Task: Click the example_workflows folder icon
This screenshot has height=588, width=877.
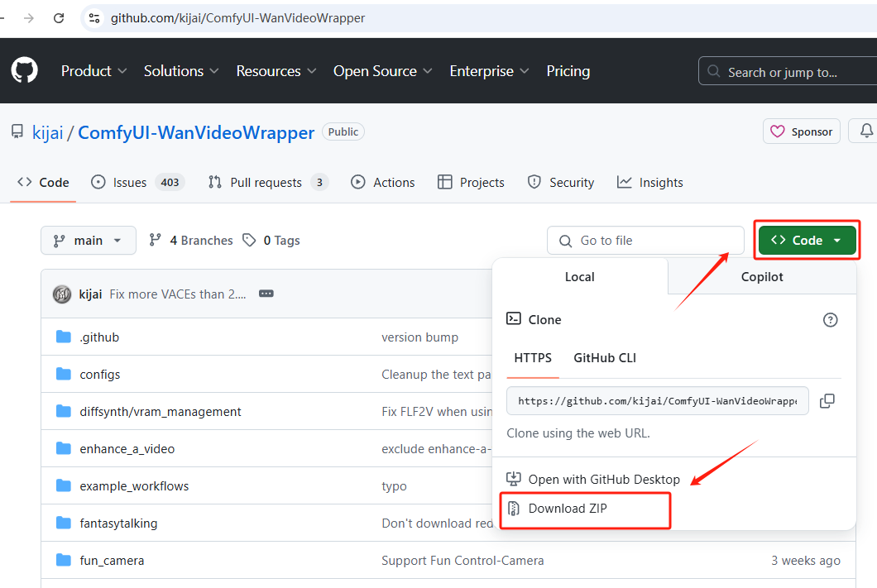Action: coord(64,485)
